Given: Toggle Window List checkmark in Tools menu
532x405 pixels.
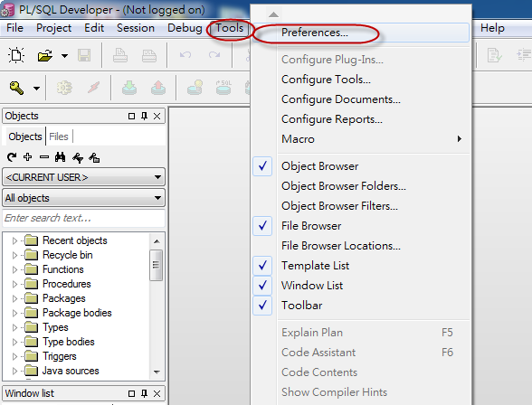Looking at the screenshot, I should click(262, 286).
